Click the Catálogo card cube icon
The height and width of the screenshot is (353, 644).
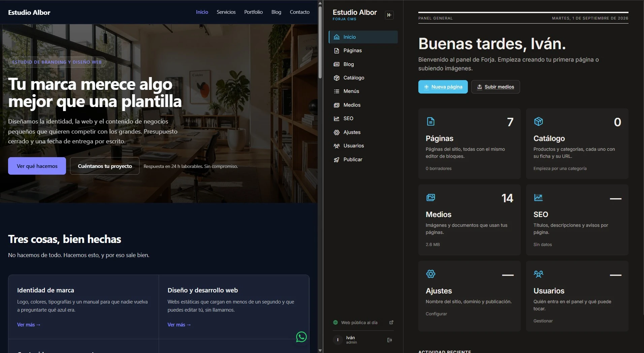(x=539, y=121)
